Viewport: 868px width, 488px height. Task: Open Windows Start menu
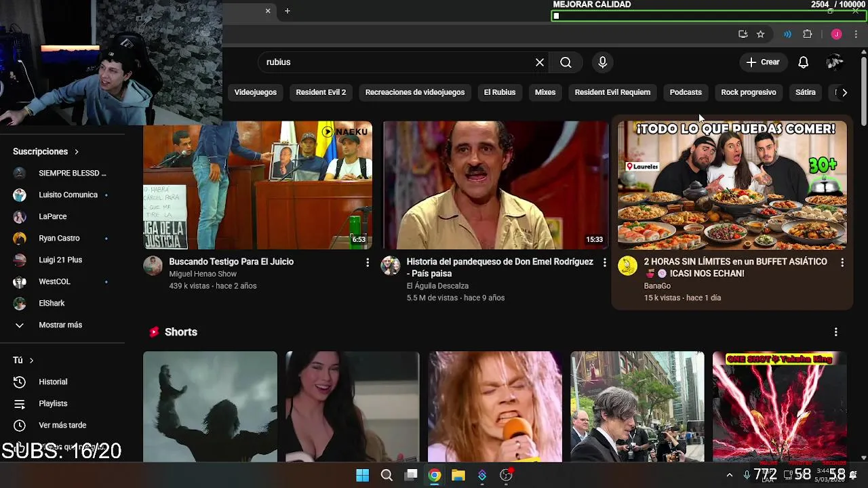click(363, 475)
